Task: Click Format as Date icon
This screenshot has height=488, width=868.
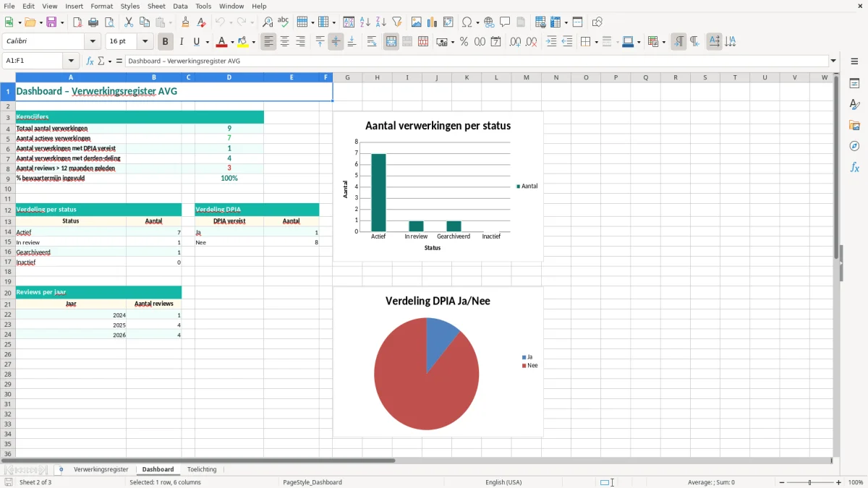Action: 496,42
